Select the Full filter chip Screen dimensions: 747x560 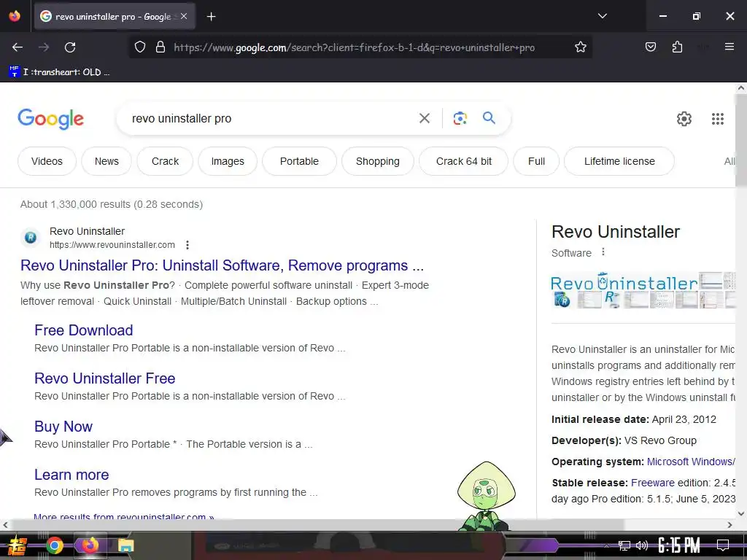click(x=536, y=161)
